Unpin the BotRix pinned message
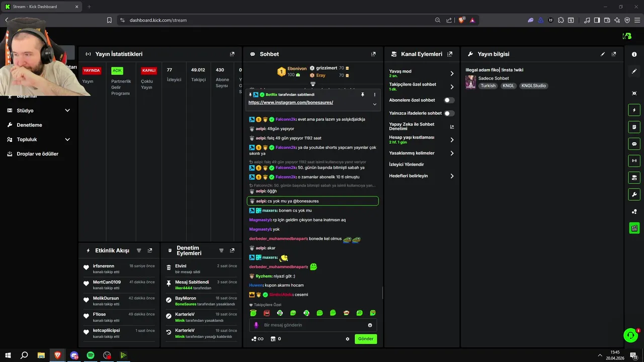 point(362,95)
